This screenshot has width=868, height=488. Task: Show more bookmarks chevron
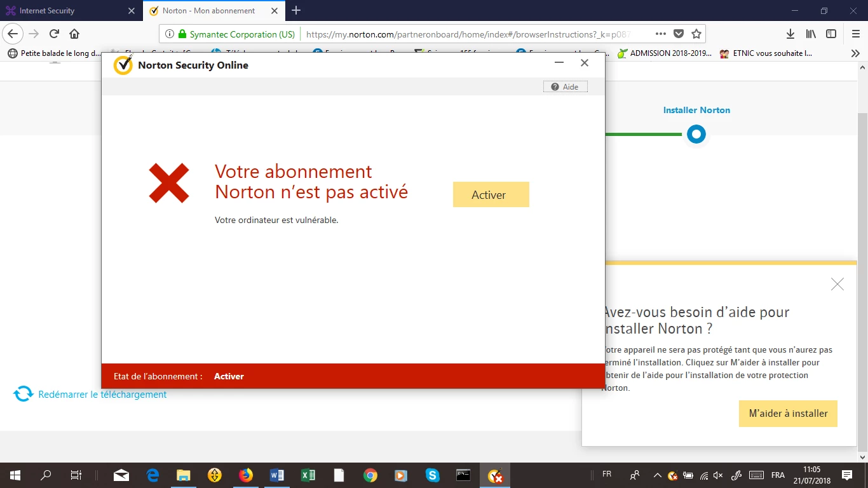tap(855, 53)
